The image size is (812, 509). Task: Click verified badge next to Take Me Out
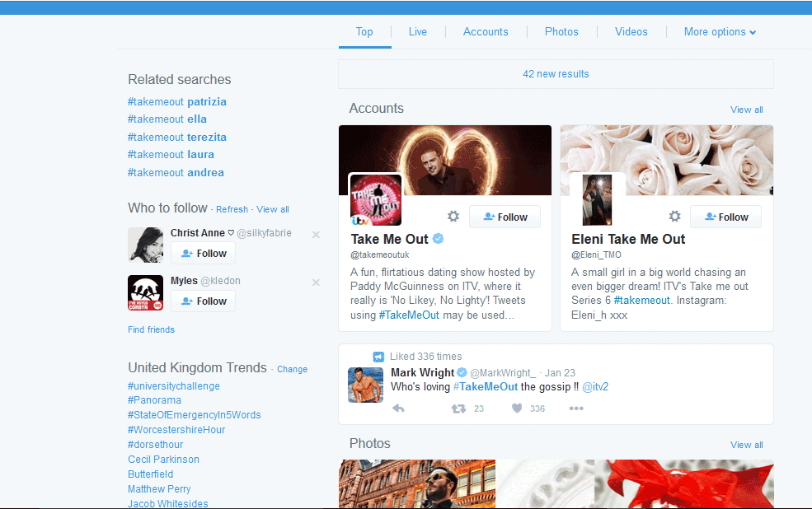tap(438, 239)
